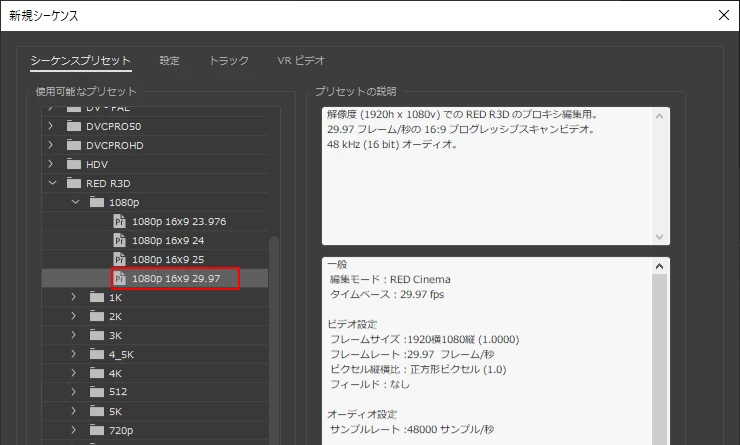Click the 720p folder icon
Screen dimensions: 740x445
pyautogui.click(x=97, y=430)
